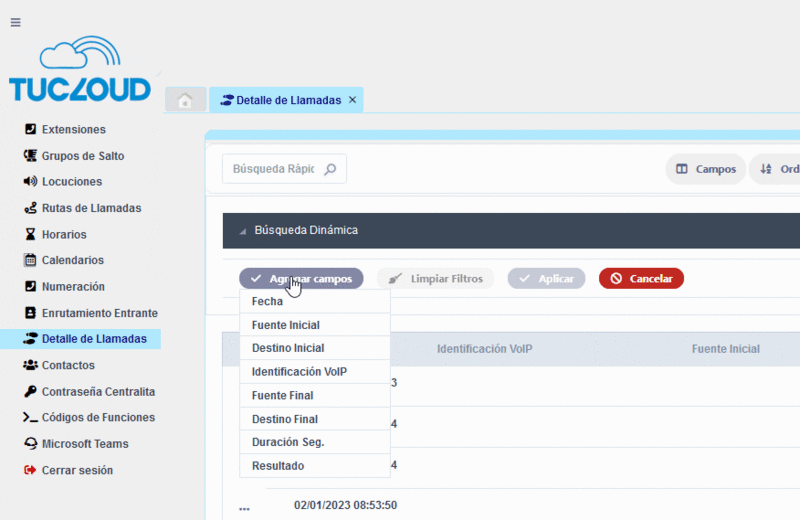Click the hamburger menu icon
The width and height of the screenshot is (800, 520).
(15, 22)
